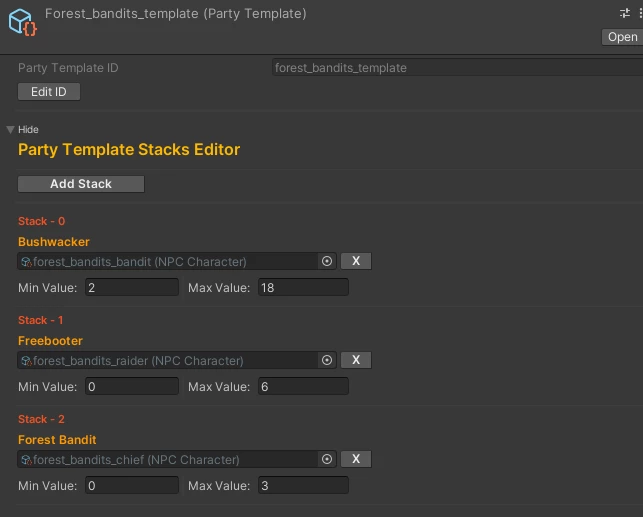This screenshot has height=517, width=643.
Task: Remove the Forest Bandit stack with X
Action: [356, 459]
